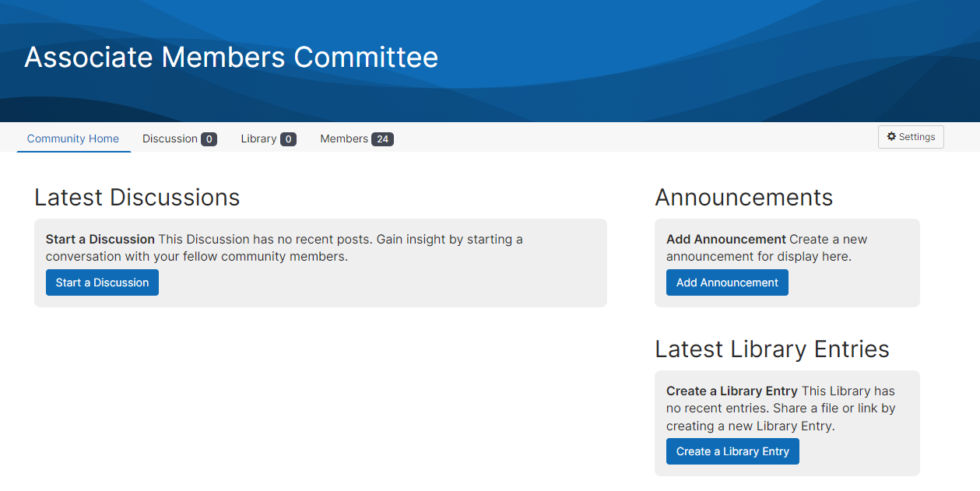
Task: Open the Members tab
Action: pos(344,139)
